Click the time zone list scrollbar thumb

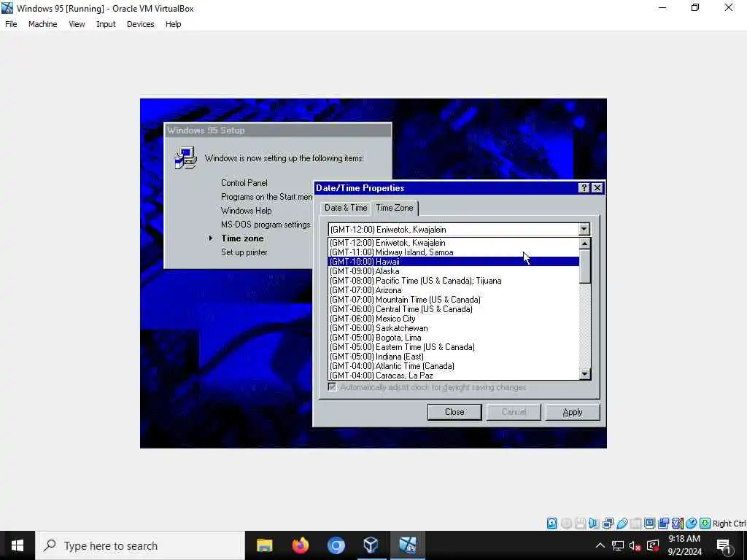pos(584,266)
